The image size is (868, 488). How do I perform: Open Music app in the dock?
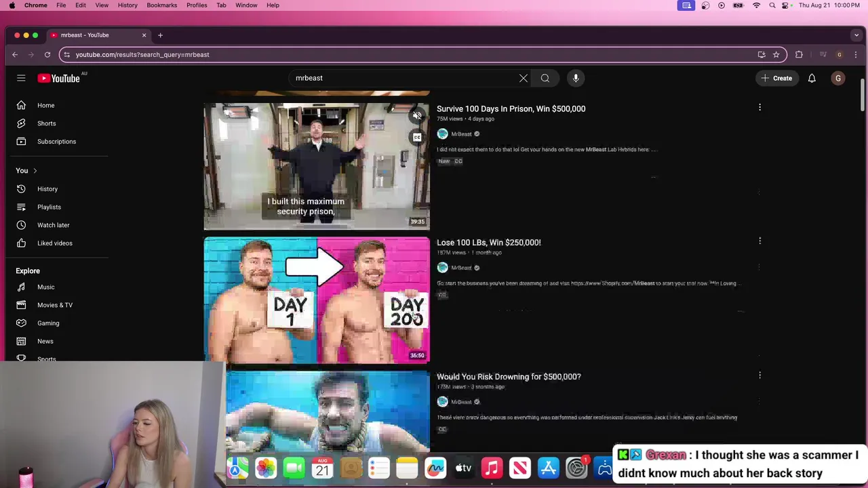pyautogui.click(x=492, y=468)
